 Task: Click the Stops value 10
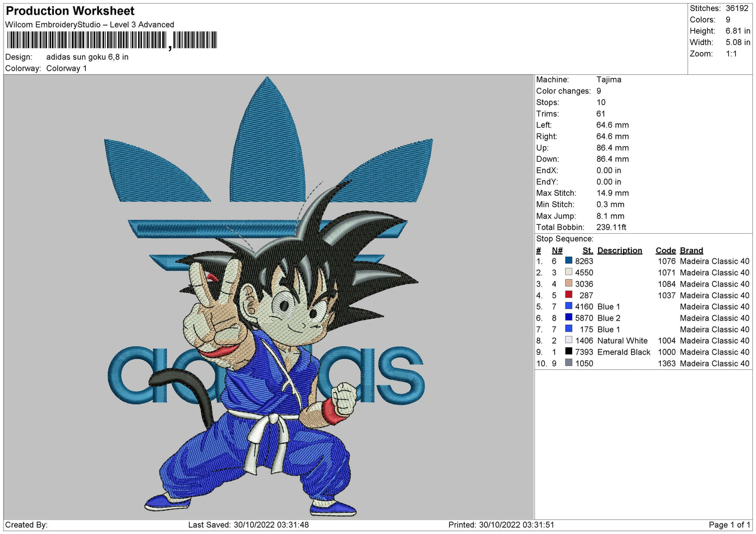click(x=601, y=103)
